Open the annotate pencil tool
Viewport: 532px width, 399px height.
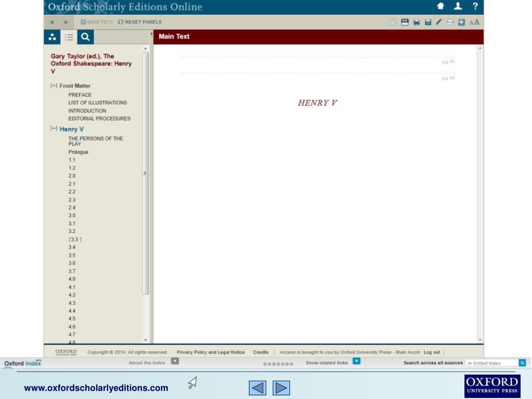[438, 22]
